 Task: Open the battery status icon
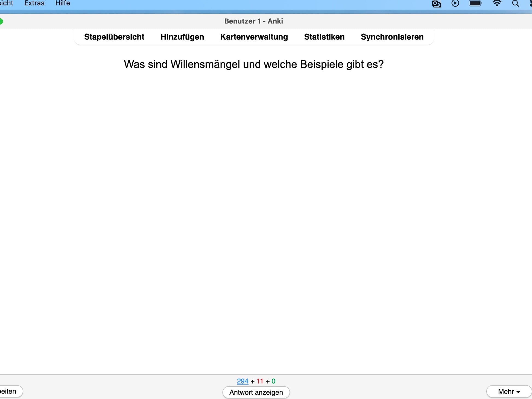pyautogui.click(x=475, y=3)
